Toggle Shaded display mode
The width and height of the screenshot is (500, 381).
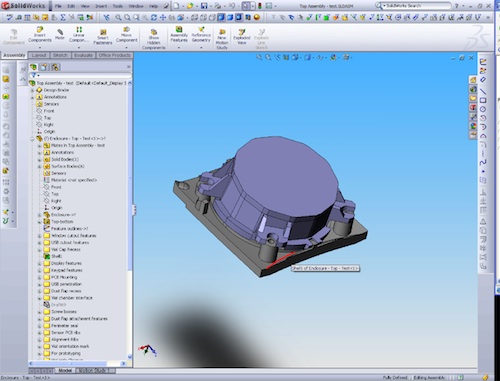point(230,17)
